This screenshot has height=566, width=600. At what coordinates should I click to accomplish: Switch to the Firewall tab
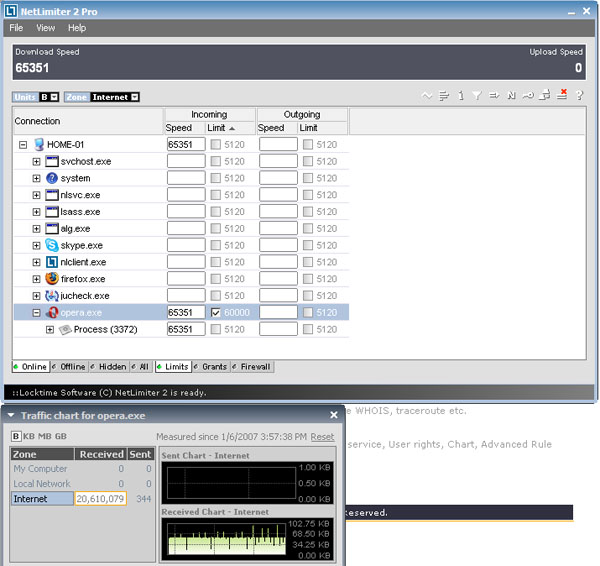click(x=252, y=367)
